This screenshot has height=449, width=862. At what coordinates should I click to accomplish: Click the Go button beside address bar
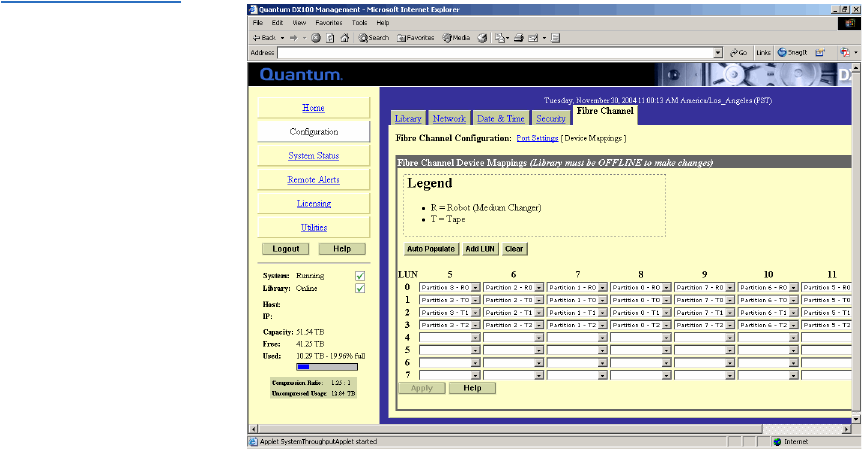pyautogui.click(x=738, y=53)
